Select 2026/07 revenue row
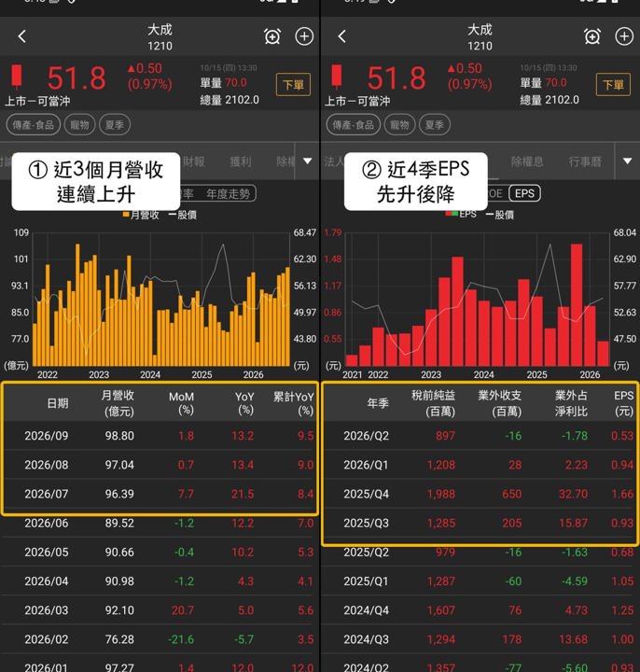 160,494
